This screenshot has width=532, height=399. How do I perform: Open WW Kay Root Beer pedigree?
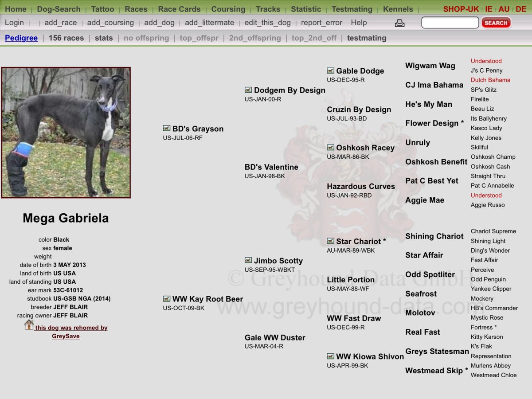(207, 299)
